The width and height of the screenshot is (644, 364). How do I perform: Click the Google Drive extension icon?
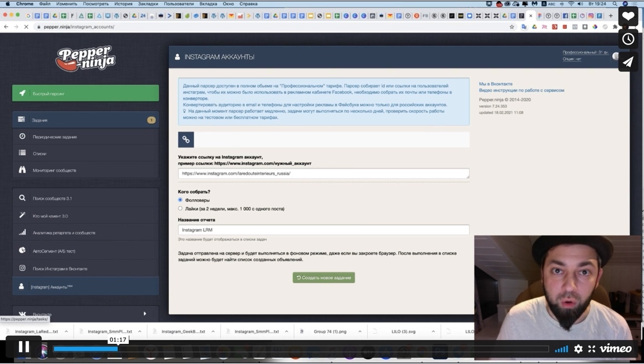[x=534, y=27]
